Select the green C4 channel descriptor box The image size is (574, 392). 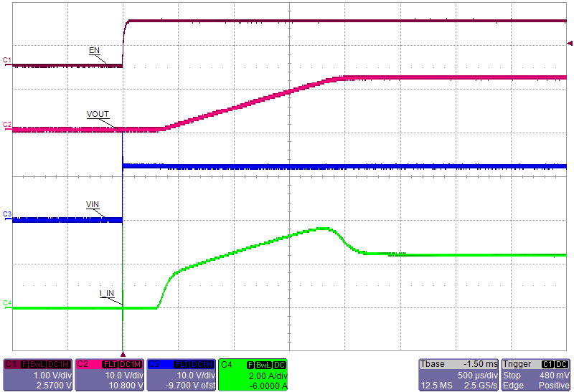[x=253, y=375]
